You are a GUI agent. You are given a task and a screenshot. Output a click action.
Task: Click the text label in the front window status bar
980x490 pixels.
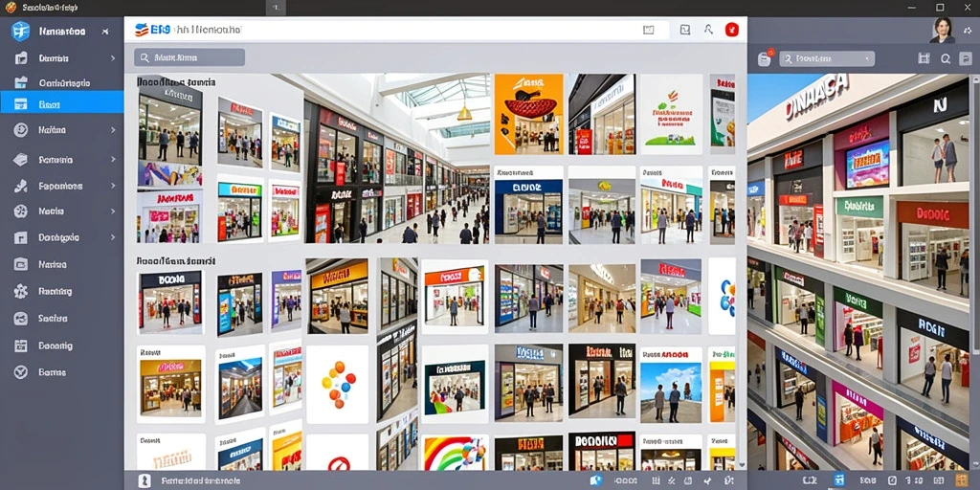(x=200, y=481)
